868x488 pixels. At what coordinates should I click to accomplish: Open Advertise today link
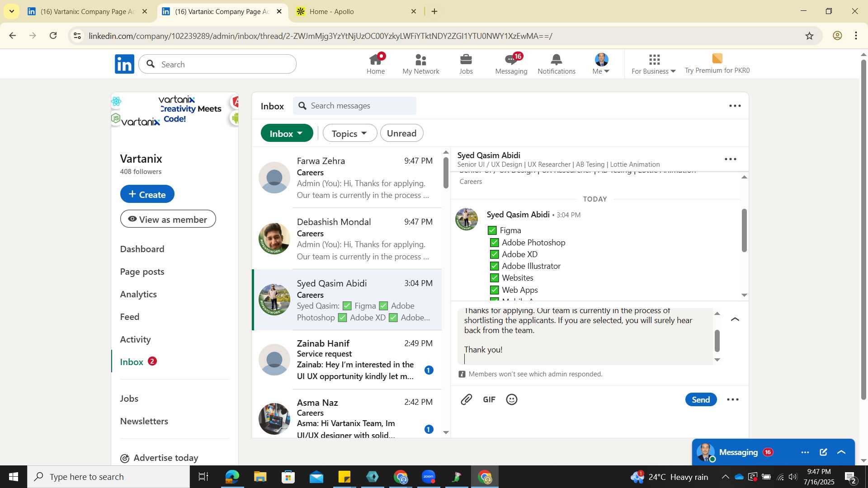160,458
